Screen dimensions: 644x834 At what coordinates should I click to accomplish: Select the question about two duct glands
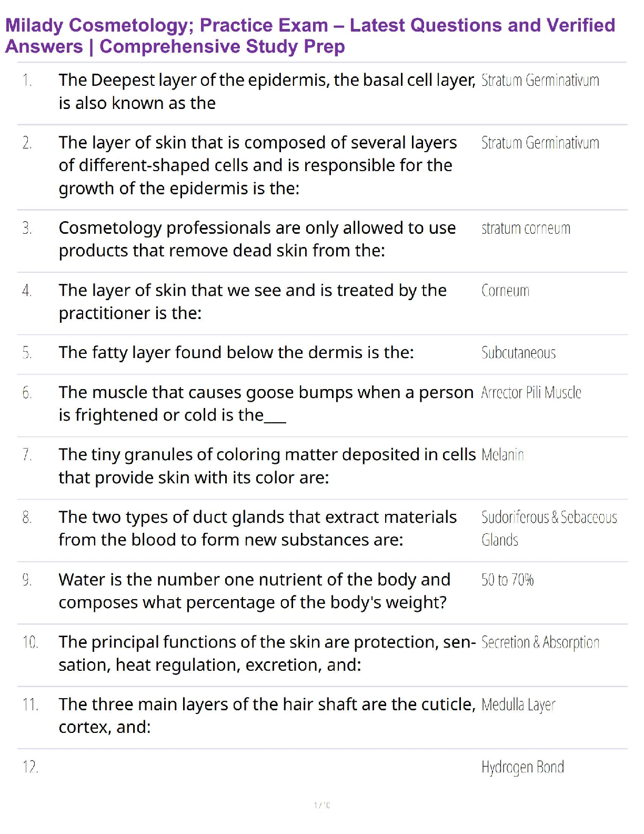point(257,529)
